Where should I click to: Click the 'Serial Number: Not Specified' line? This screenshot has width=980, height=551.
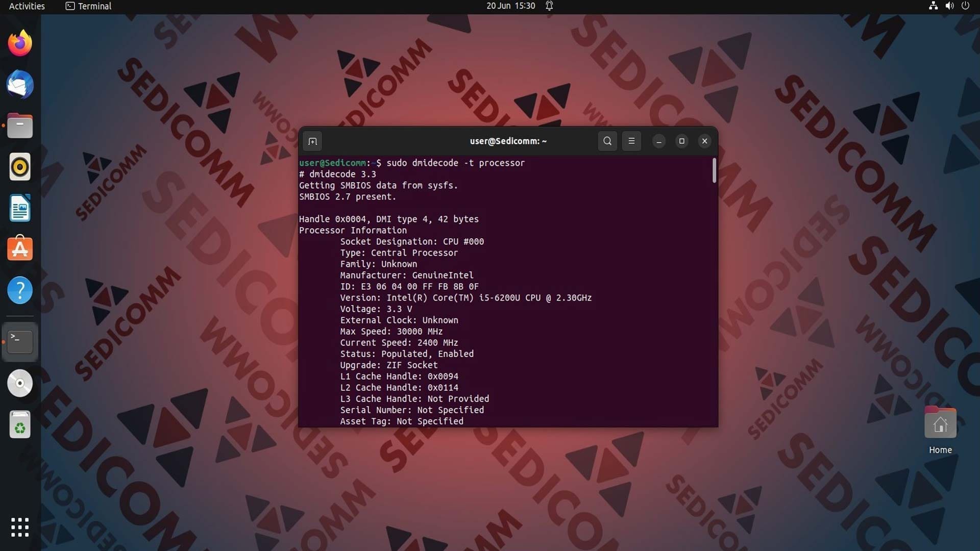[x=412, y=410]
